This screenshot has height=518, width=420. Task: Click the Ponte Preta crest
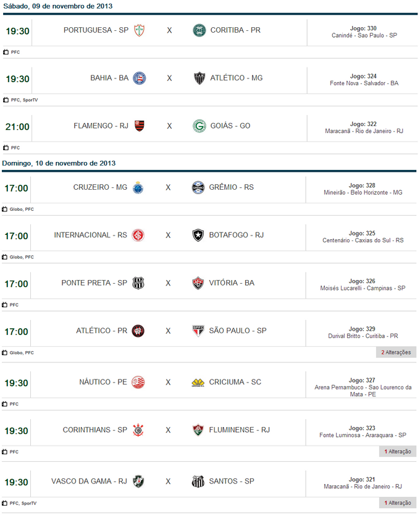coord(138,283)
